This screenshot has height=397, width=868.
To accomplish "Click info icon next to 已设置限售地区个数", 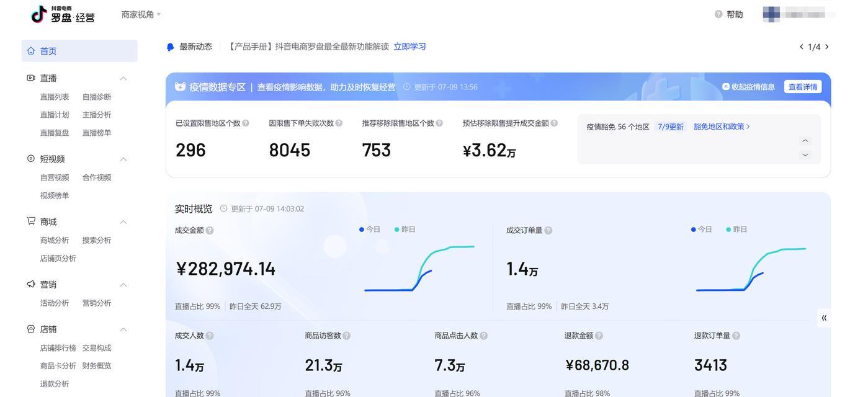I will pyautogui.click(x=246, y=123).
